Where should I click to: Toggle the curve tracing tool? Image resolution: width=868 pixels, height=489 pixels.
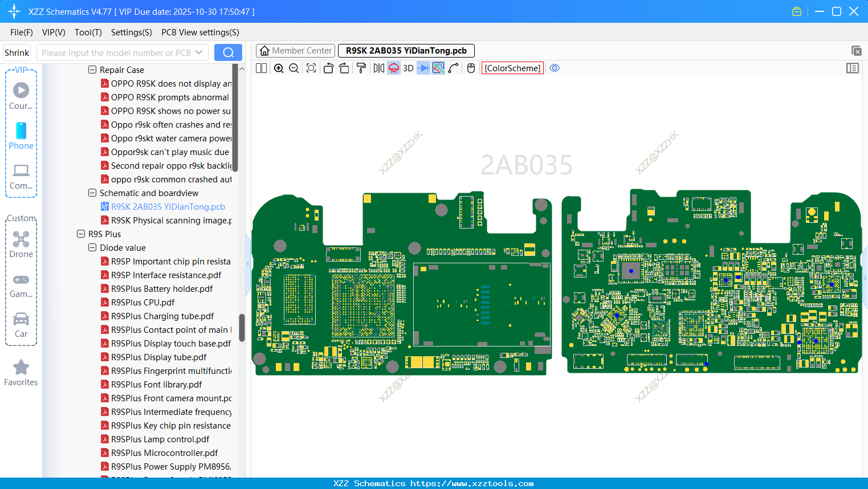point(452,68)
